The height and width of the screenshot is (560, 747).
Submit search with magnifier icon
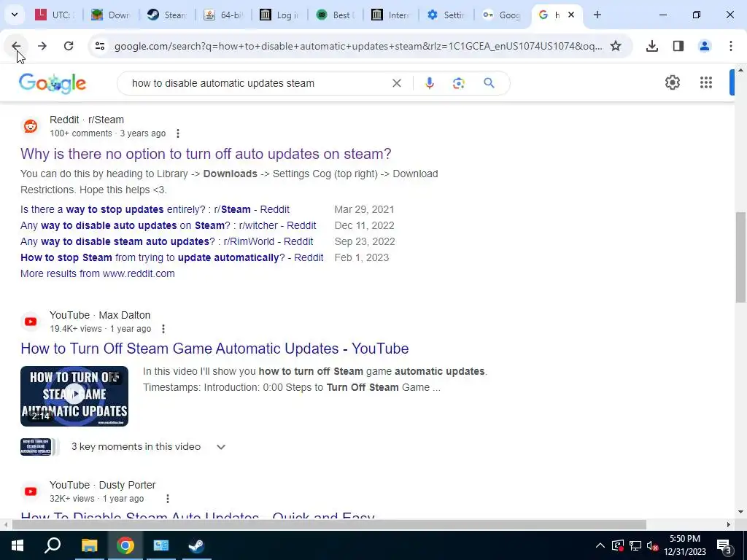[x=489, y=83]
